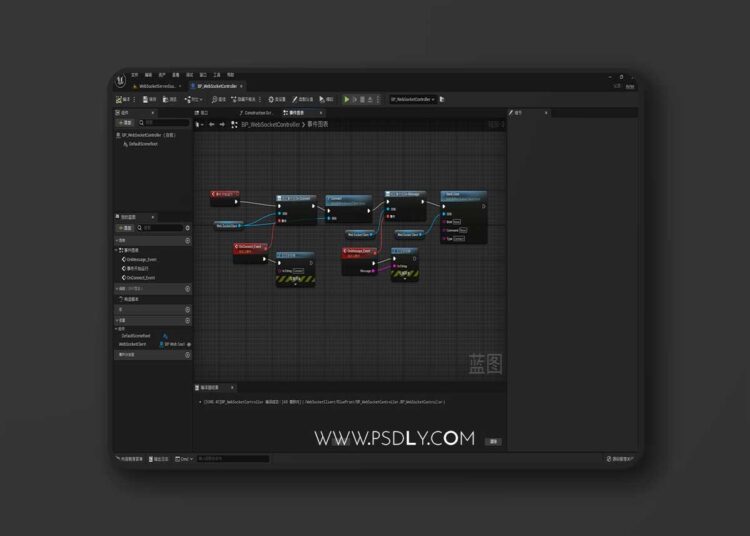The image size is (750, 536).
Task: Open the My Blueprint settings gear icon
Action: (x=188, y=228)
